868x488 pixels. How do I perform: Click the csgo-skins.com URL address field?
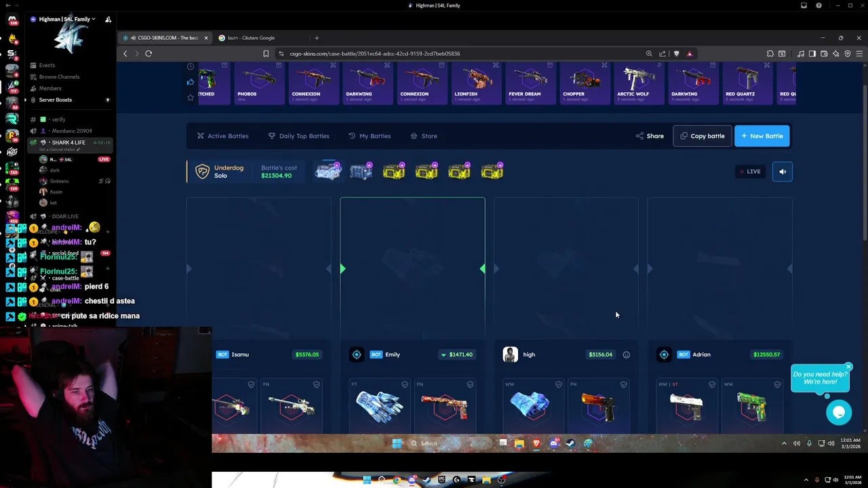tap(375, 54)
